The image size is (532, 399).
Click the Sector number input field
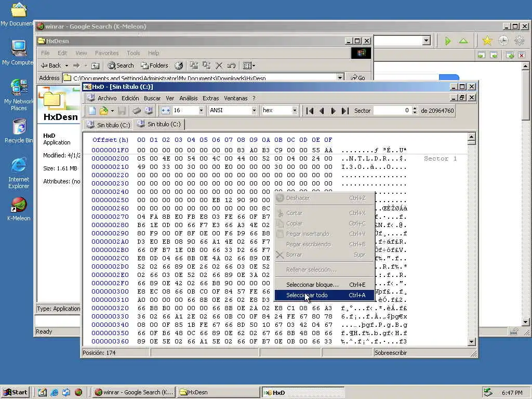click(392, 111)
